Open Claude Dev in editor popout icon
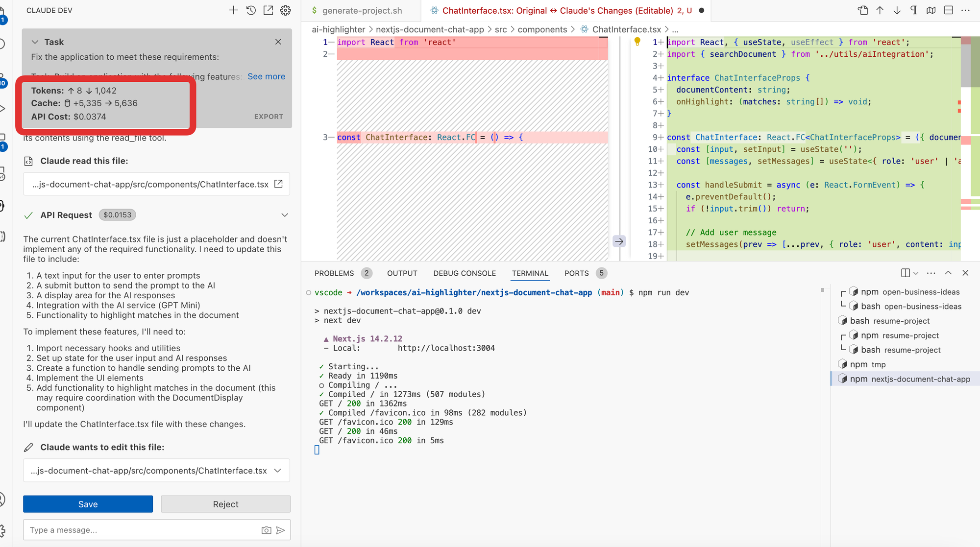This screenshot has height=547, width=980. [x=268, y=10]
